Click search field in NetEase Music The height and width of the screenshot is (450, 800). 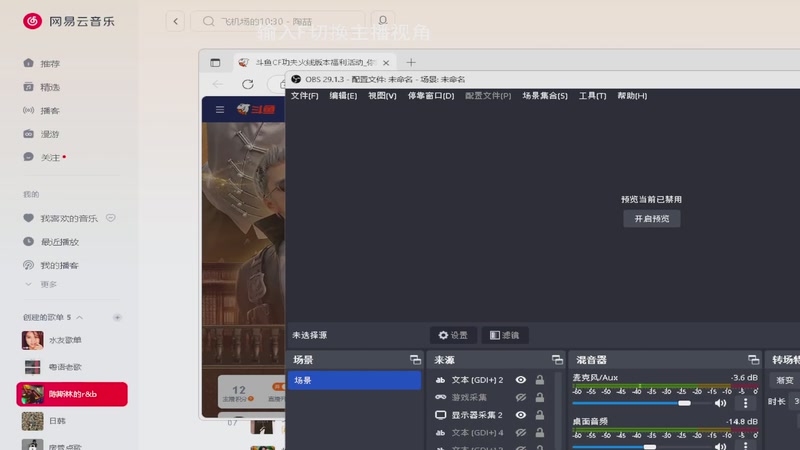click(x=278, y=21)
